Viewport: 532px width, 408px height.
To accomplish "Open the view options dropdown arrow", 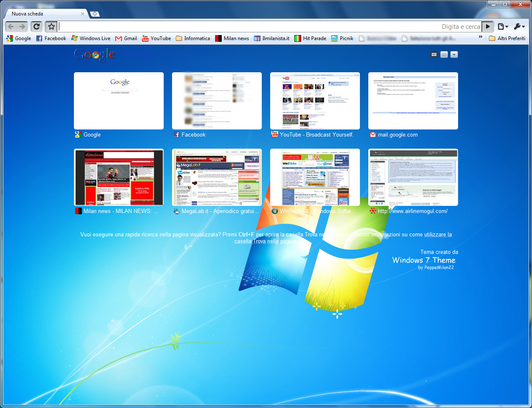I will coord(454,55).
